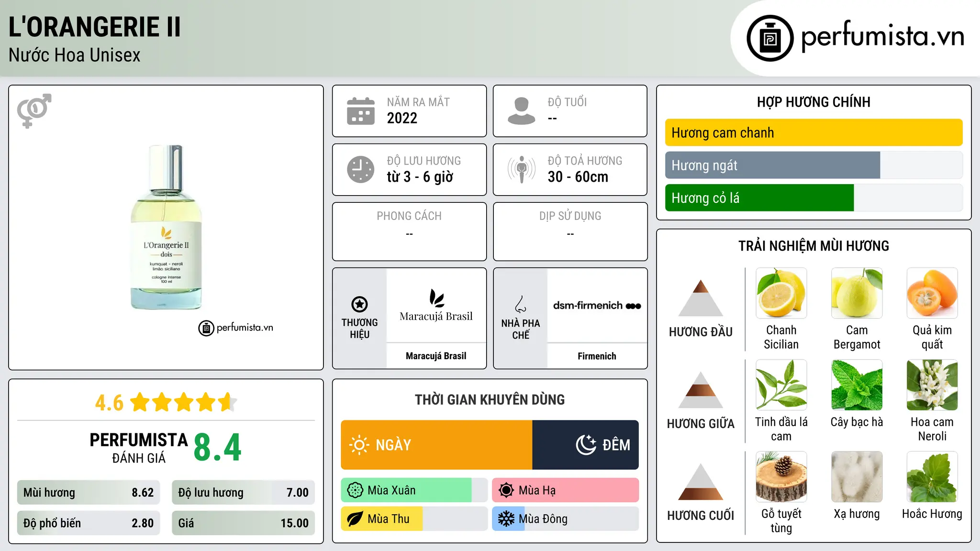
Task: Click the Trải nghiệm mùi hương heading
Action: pyautogui.click(x=813, y=246)
